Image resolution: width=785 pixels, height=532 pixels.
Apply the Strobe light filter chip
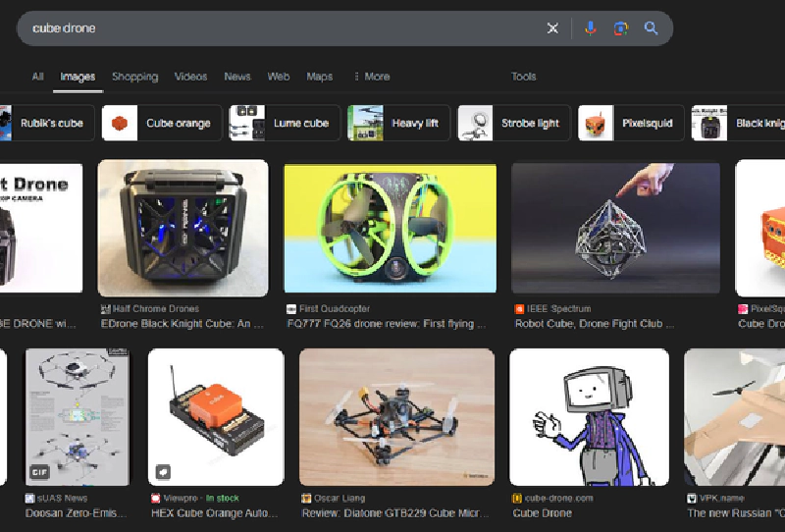pyautogui.click(x=513, y=124)
